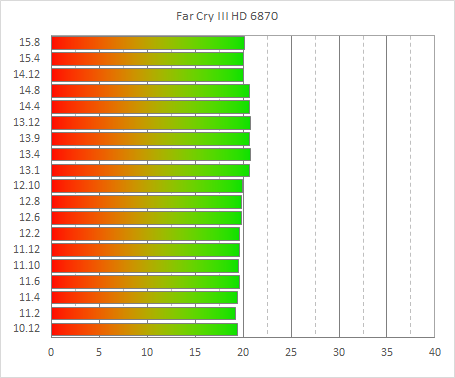The height and width of the screenshot is (378, 455).
Task: Click the bar for driver 12.2
Action: click(x=146, y=234)
